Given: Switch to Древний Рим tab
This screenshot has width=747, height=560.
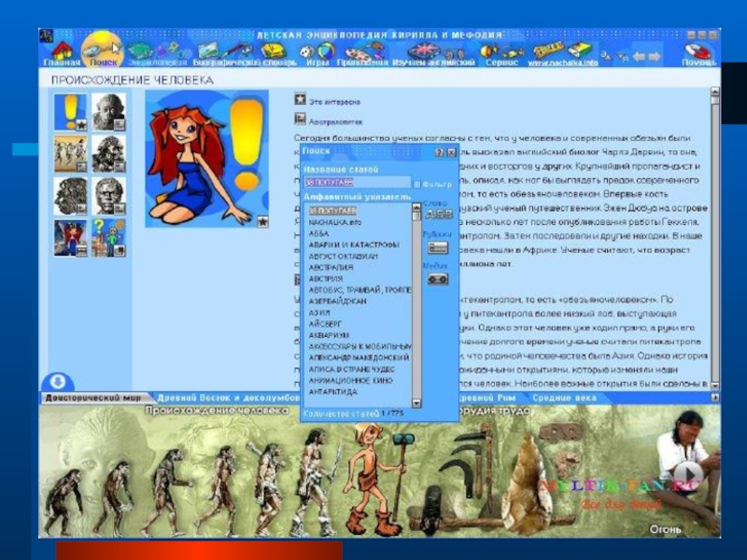Looking at the screenshot, I should point(487,398).
